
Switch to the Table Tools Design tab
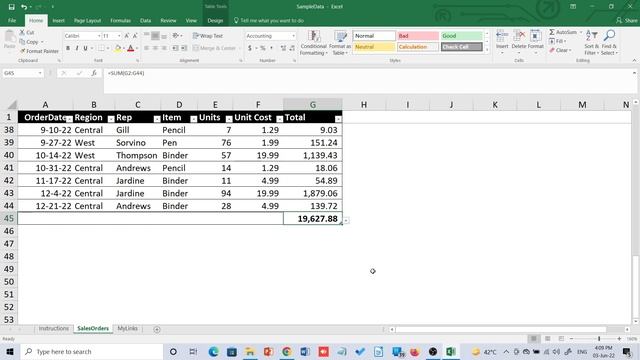tap(215, 20)
